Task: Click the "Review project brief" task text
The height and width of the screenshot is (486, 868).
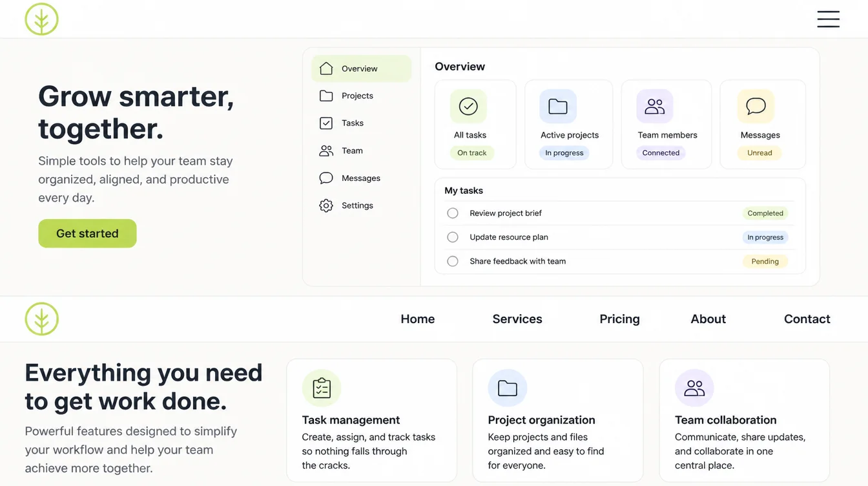Action: coord(506,213)
